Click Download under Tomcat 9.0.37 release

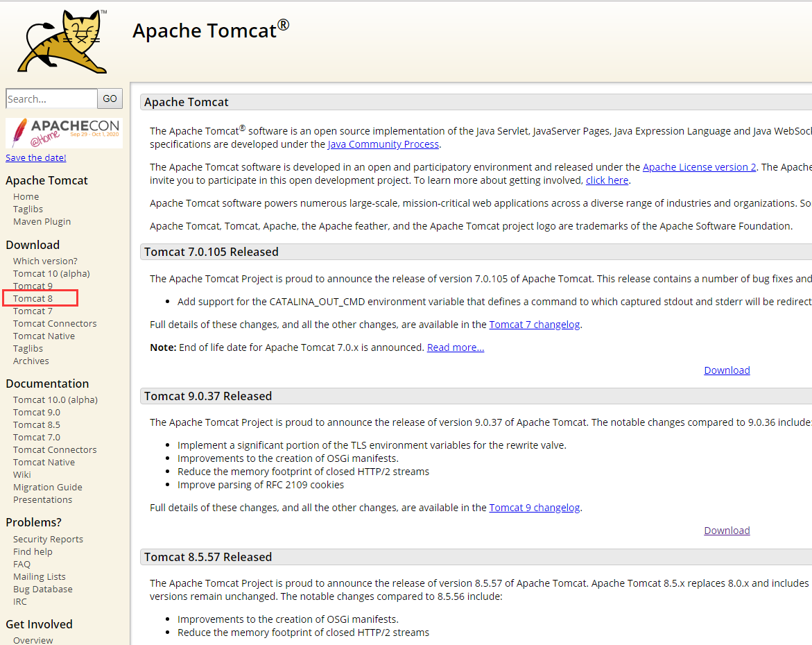pyautogui.click(x=727, y=531)
